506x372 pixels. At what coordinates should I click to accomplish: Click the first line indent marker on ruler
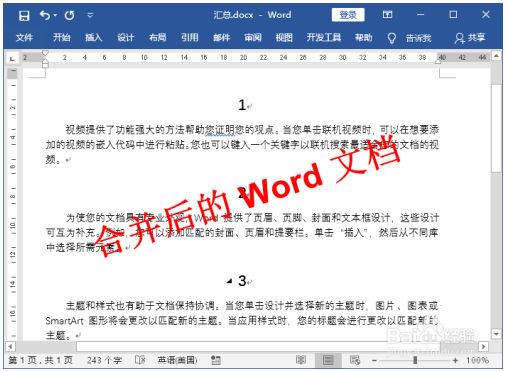[x=45, y=53]
